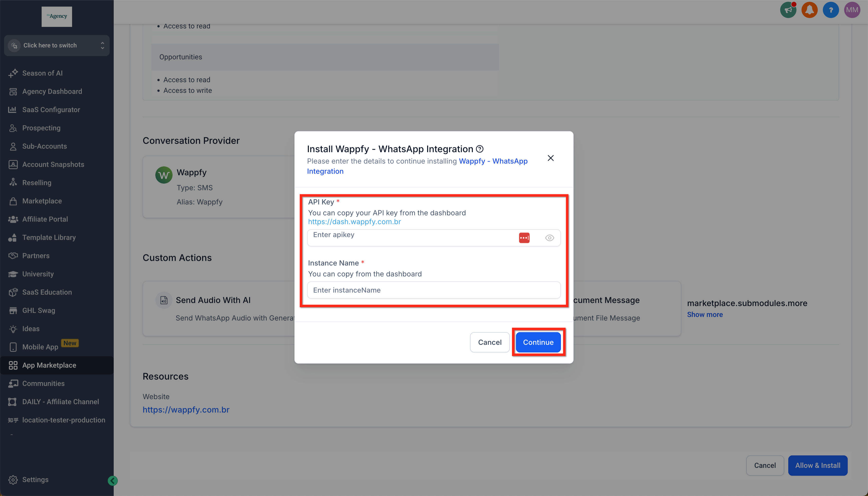Click the announcements megaphone icon
868x496 pixels.
point(788,10)
